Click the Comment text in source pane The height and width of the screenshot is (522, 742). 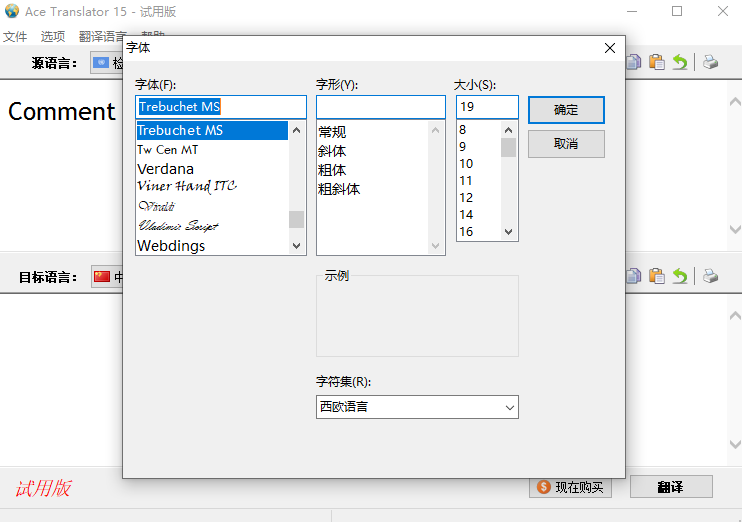(62, 112)
